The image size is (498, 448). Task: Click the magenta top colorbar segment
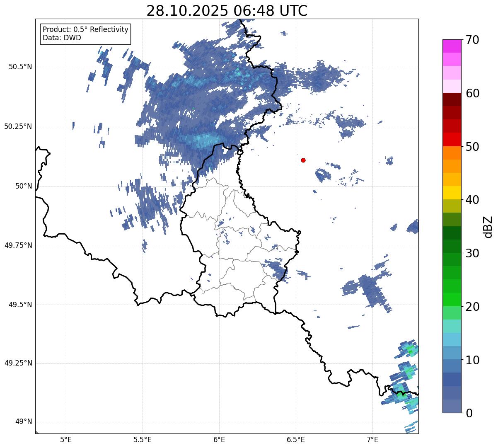452,46
